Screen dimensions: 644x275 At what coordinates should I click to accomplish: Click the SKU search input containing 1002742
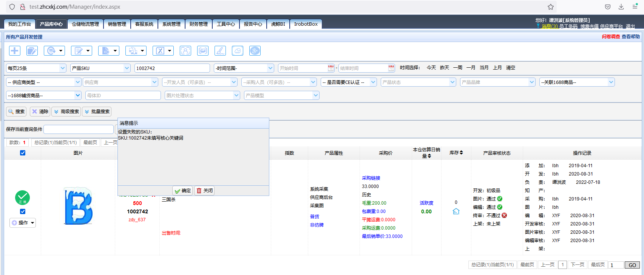(172, 68)
